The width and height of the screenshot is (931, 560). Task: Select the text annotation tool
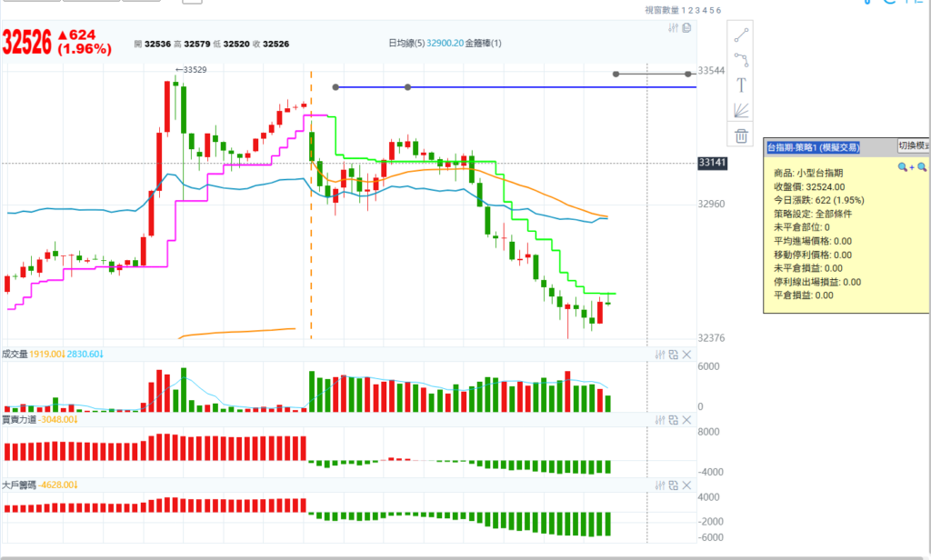pyautogui.click(x=741, y=85)
